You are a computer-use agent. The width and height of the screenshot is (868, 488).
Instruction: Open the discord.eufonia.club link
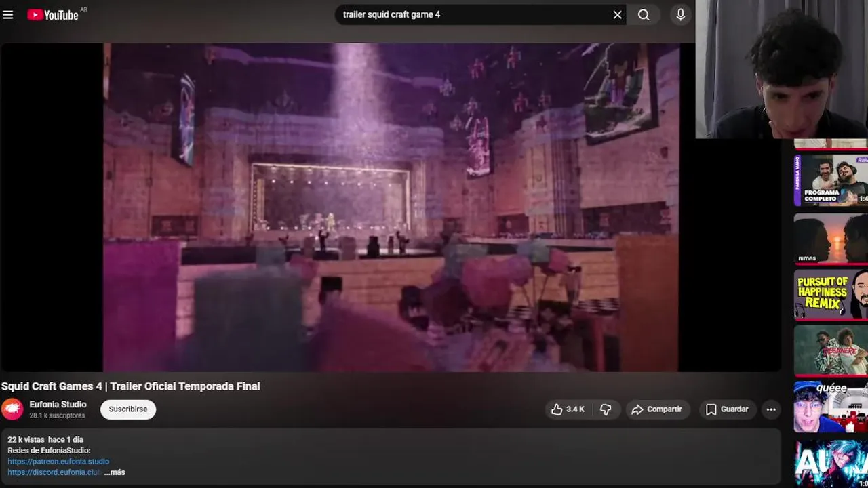[x=54, y=472]
